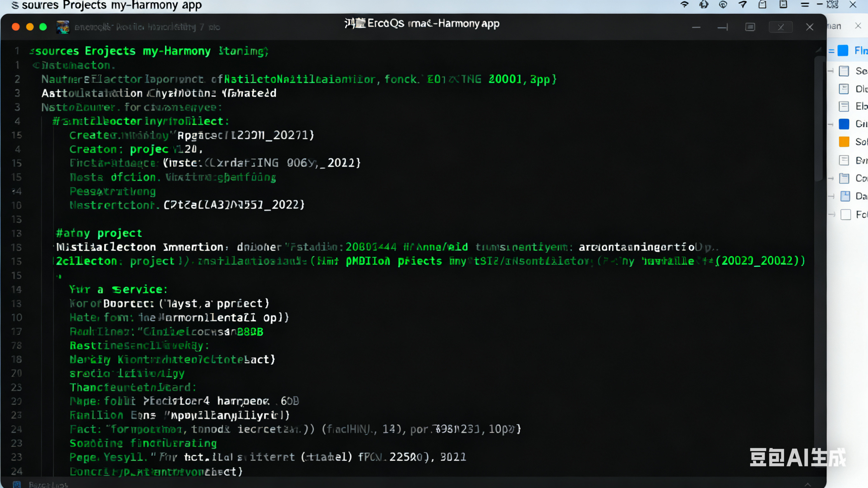
Task: Toggle the empty Fo checkbox in sidebar
Action: click(845, 215)
